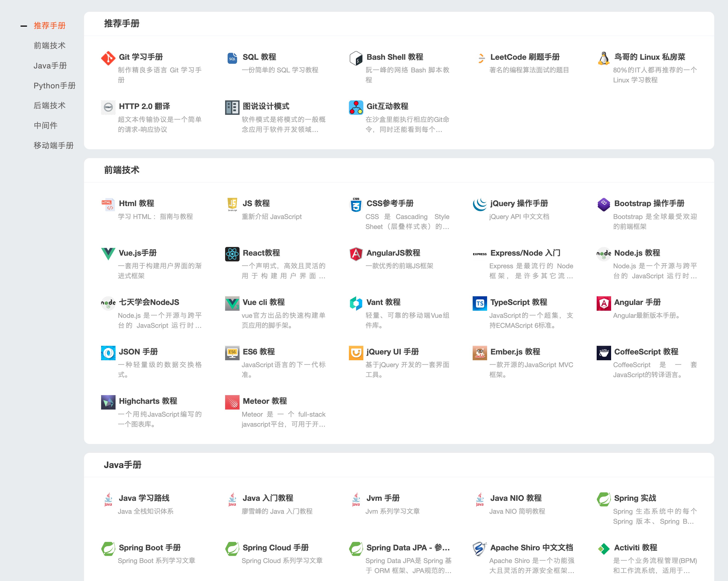
Task: Select Java手册 in the sidebar
Action: [x=50, y=66]
